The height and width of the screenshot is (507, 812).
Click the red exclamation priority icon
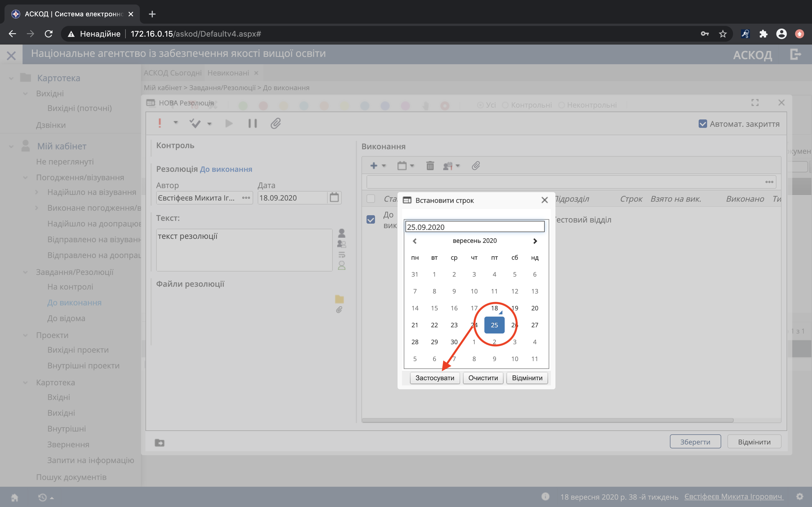point(160,123)
